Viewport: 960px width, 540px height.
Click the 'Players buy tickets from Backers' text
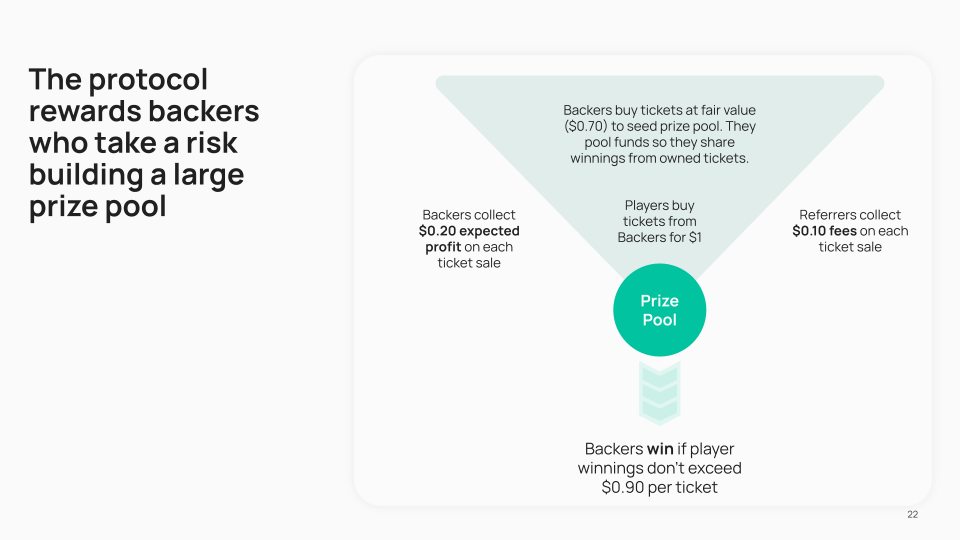pos(659,221)
